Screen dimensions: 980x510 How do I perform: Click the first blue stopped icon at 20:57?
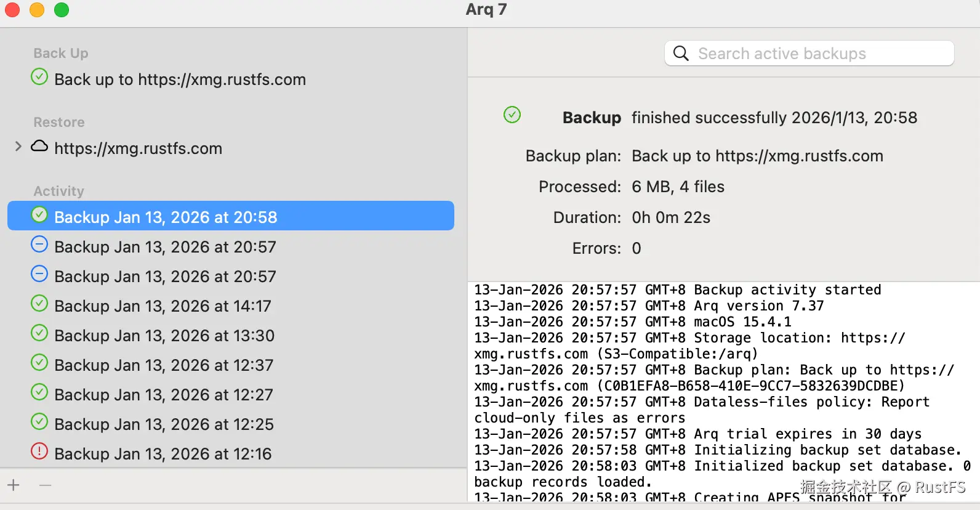click(39, 245)
